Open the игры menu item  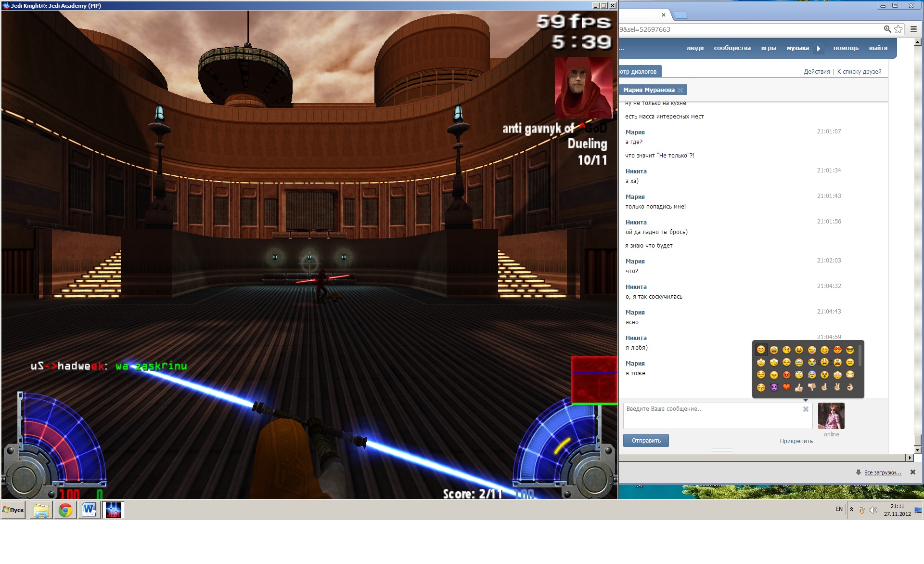(769, 48)
